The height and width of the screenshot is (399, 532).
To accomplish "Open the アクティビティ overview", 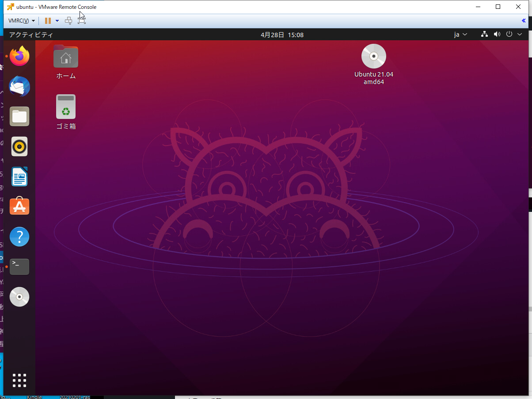I will [x=31, y=35].
